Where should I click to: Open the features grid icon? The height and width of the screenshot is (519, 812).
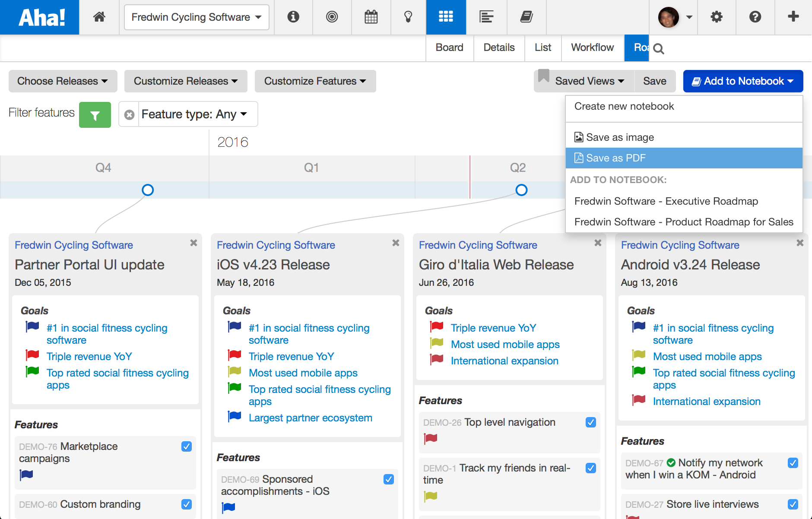tap(446, 17)
